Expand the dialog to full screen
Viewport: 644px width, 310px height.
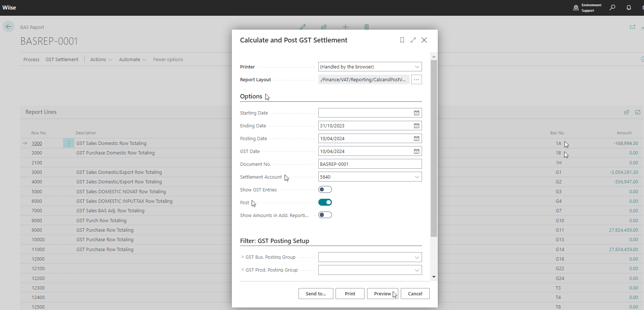413,40
